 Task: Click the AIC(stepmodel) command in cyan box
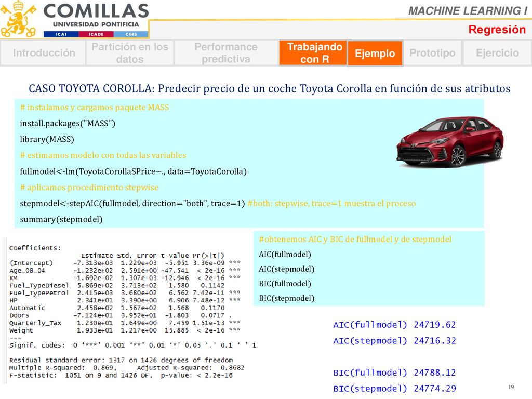(287, 269)
